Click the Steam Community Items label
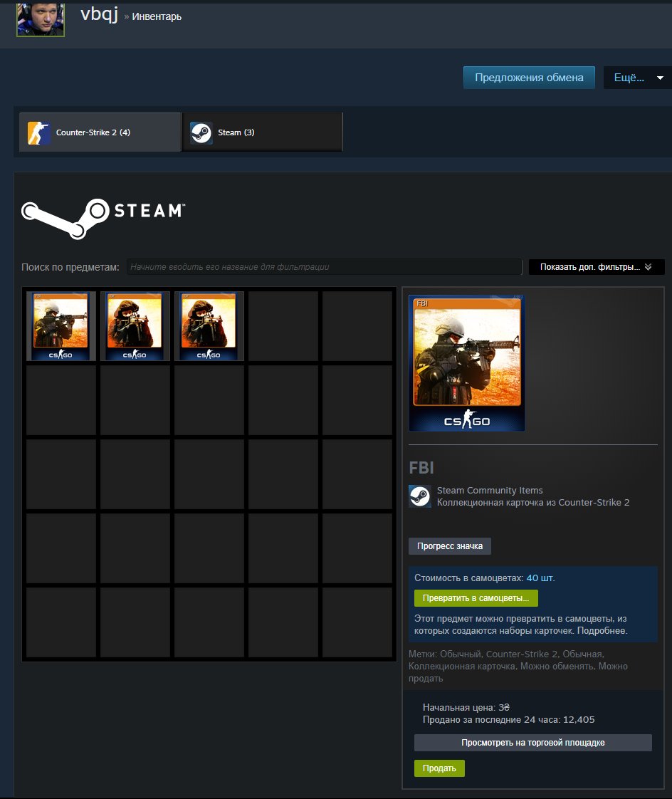Image resolution: width=672 pixels, height=799 pixels. (x=490, y=490)
